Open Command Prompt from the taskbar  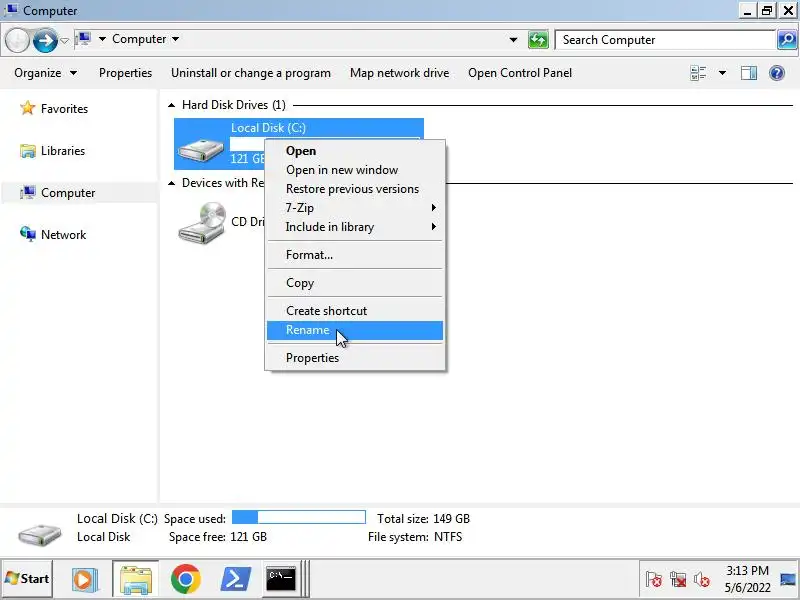281,579
